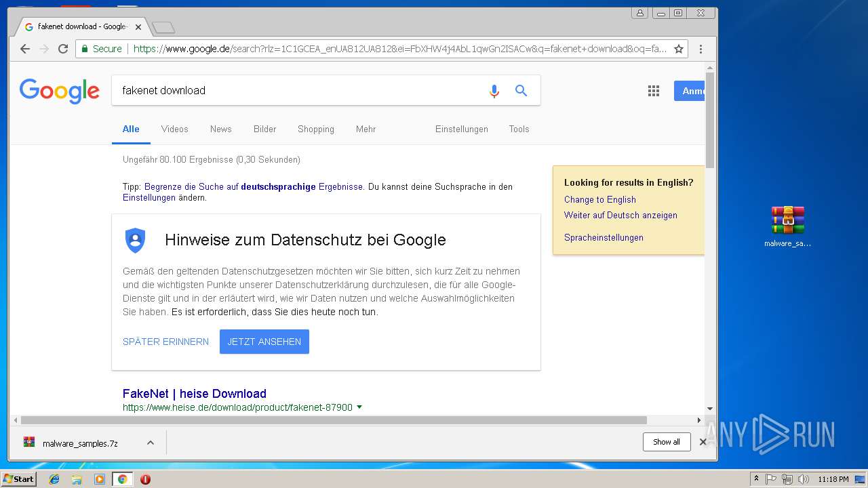Click JETZT ANSEHEN button
This screenshot has height=488, width=868.
click(x=264, y=342)
